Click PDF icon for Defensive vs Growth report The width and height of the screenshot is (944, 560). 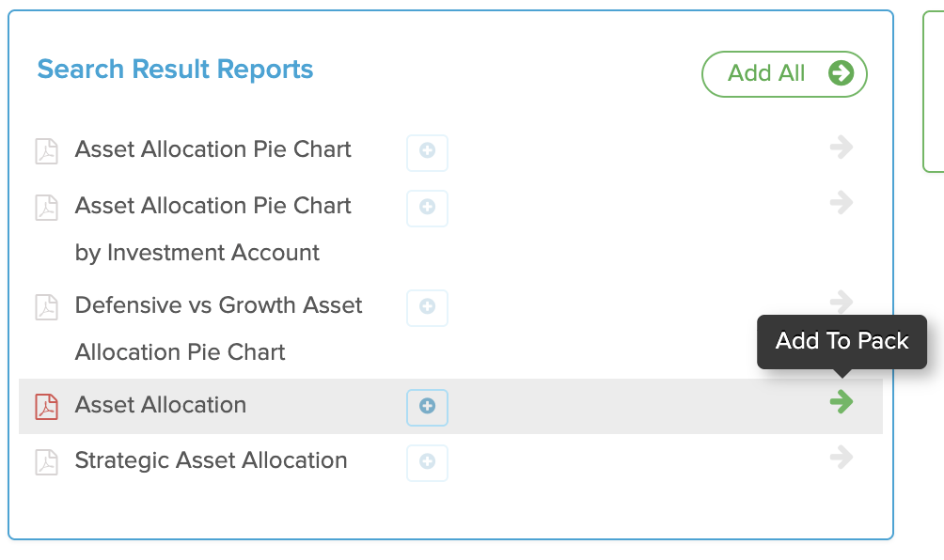coord(46,306)
